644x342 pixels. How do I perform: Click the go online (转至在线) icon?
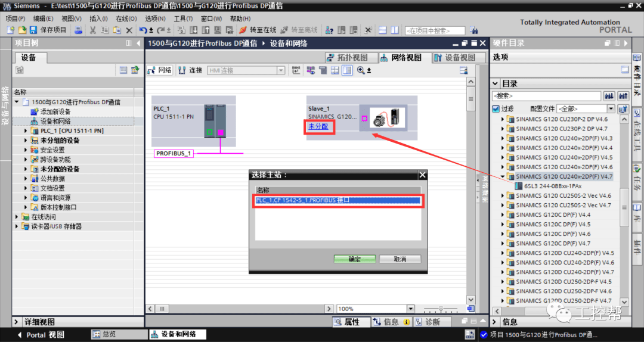click(x=243, y=30)
